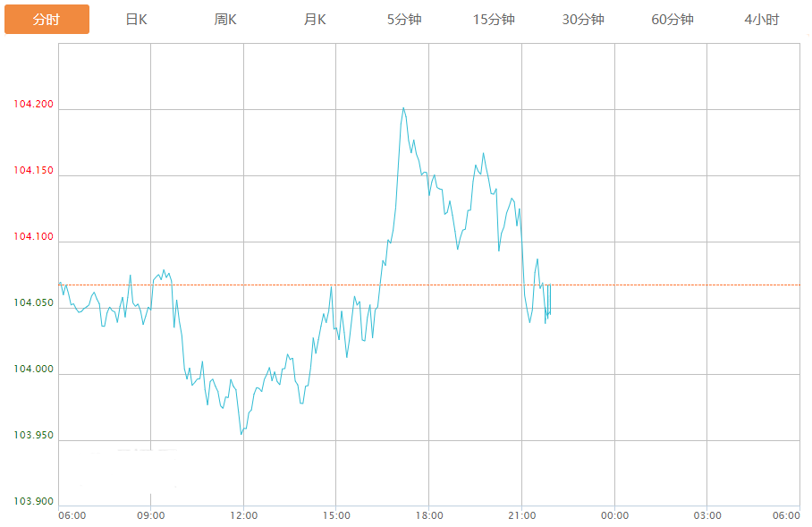Click the lowest point of the price line
812x527 pixels.
tap(241, 434)
